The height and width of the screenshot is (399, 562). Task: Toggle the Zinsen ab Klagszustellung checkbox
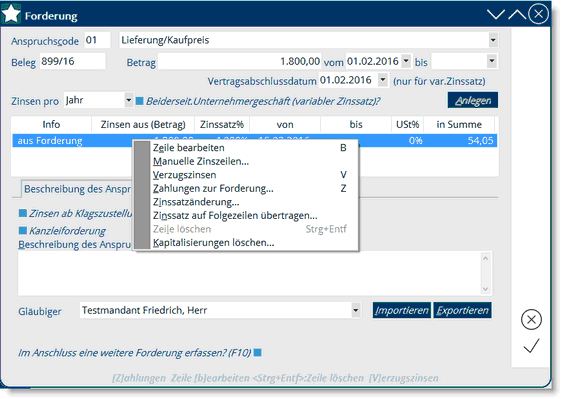tap(23, 213)
